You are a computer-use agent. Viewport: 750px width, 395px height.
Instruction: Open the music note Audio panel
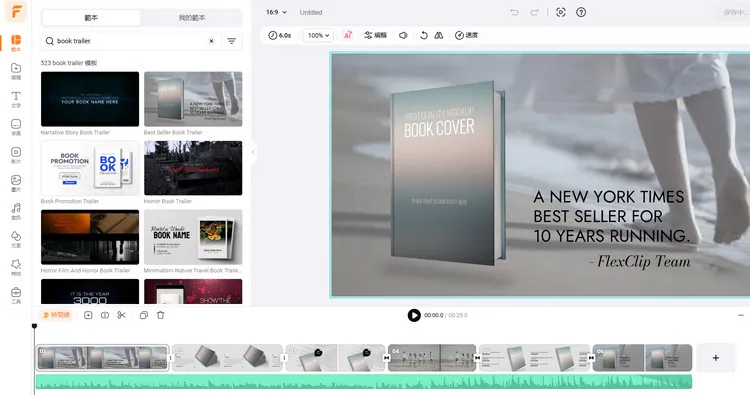click(x=16, y=211)
